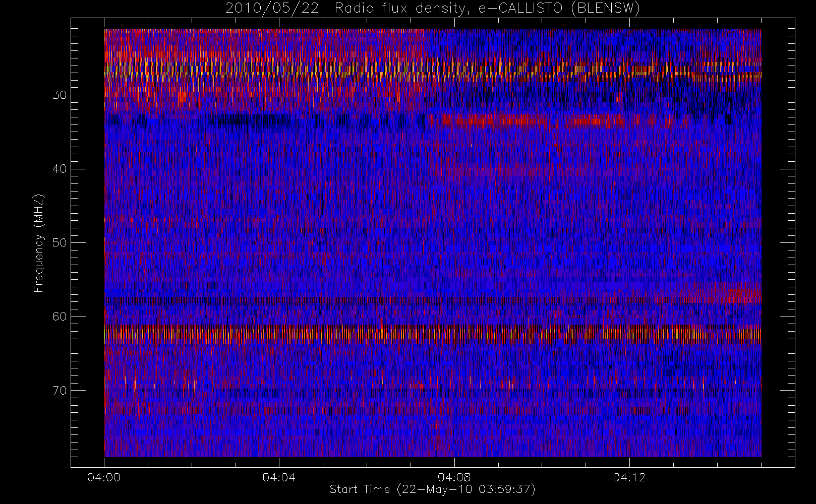Image resolution: width=816 pixels, height=504 pixels.
Task: Click the 04:12 time tick label
Action: pos(629,477)
